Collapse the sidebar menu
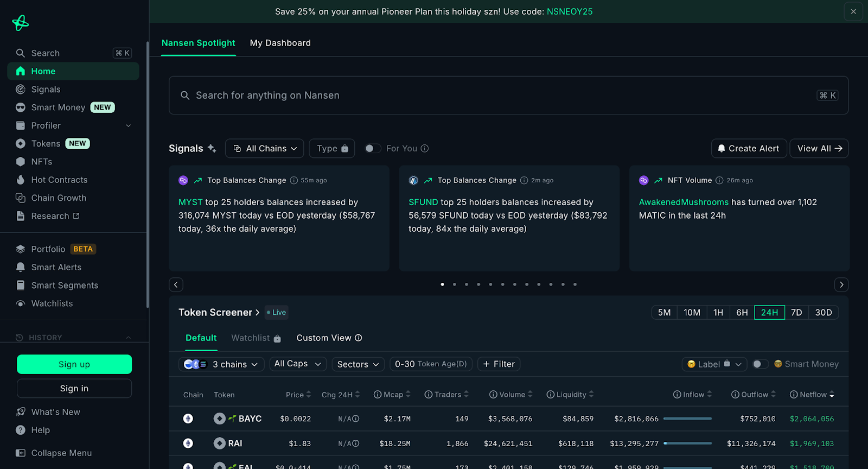 click(x=61, y=453)
